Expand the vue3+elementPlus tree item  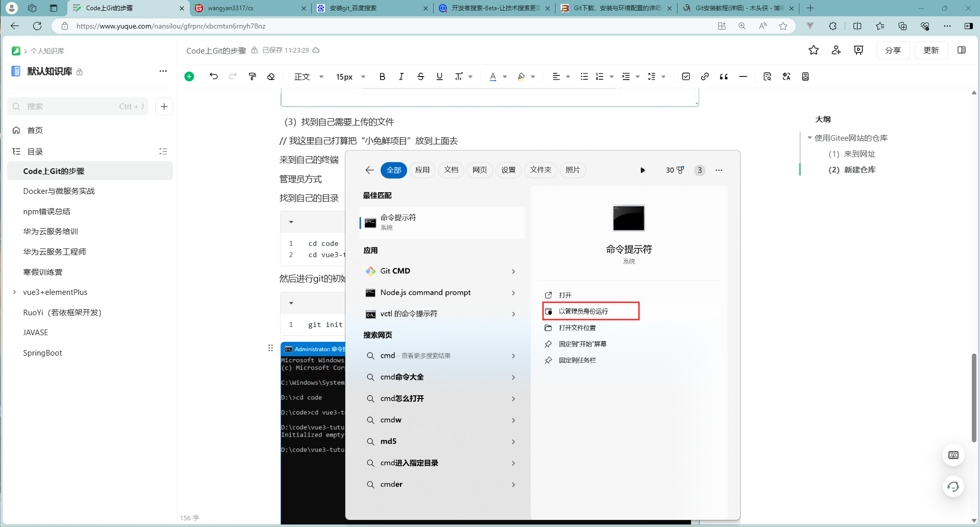pos(14,292)
